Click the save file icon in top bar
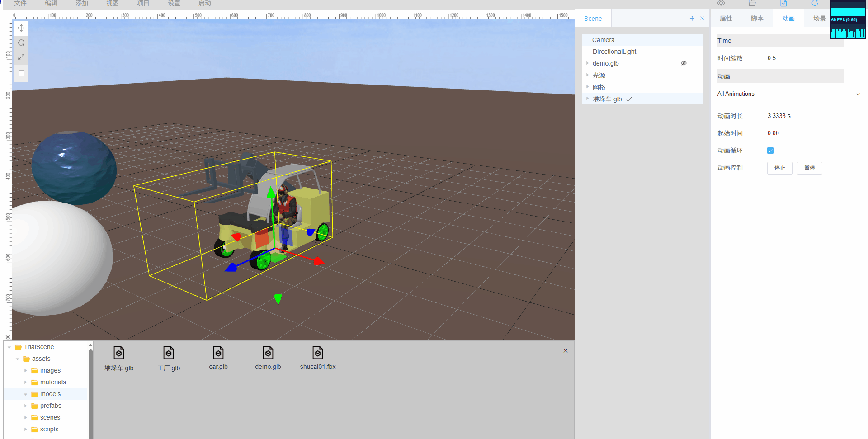 [x=783, y=3]
